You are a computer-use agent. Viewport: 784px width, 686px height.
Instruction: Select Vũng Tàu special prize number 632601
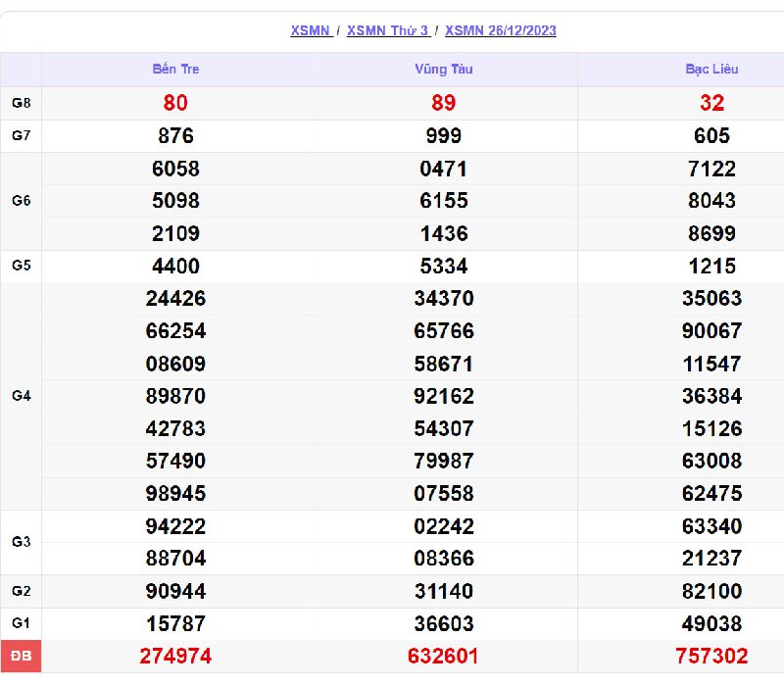[443, 656]
